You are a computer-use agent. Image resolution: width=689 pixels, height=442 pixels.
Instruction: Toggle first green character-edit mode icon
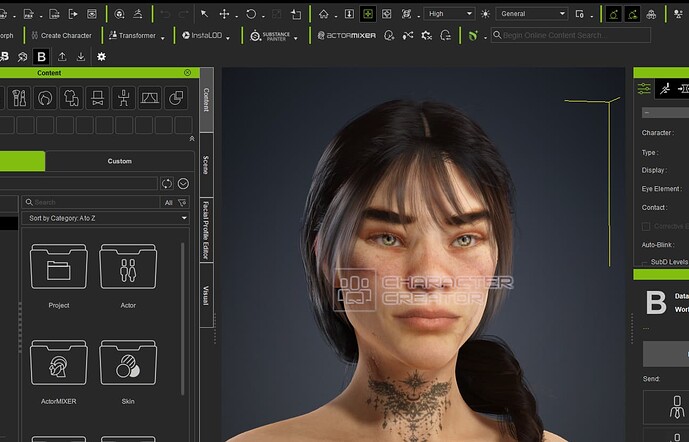[x=613, y=14]
